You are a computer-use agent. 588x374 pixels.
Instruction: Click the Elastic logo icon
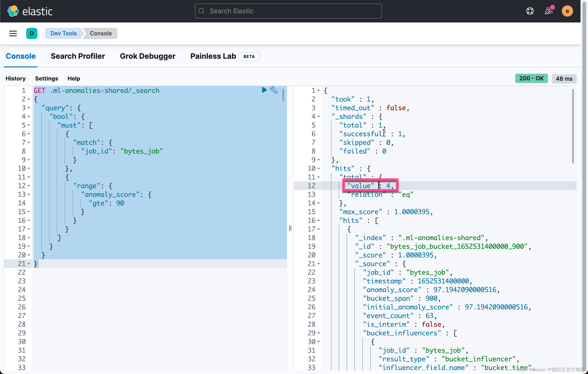(x=13, y=11)
